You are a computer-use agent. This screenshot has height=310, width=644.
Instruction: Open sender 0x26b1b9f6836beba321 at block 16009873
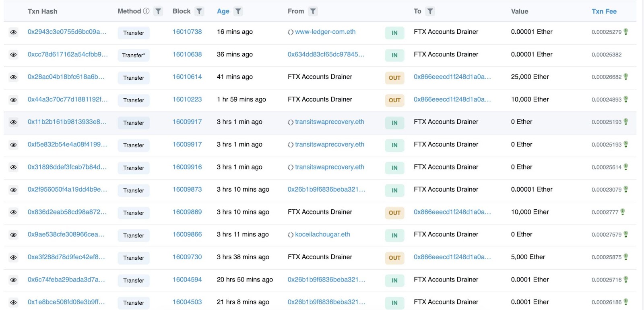326,190
